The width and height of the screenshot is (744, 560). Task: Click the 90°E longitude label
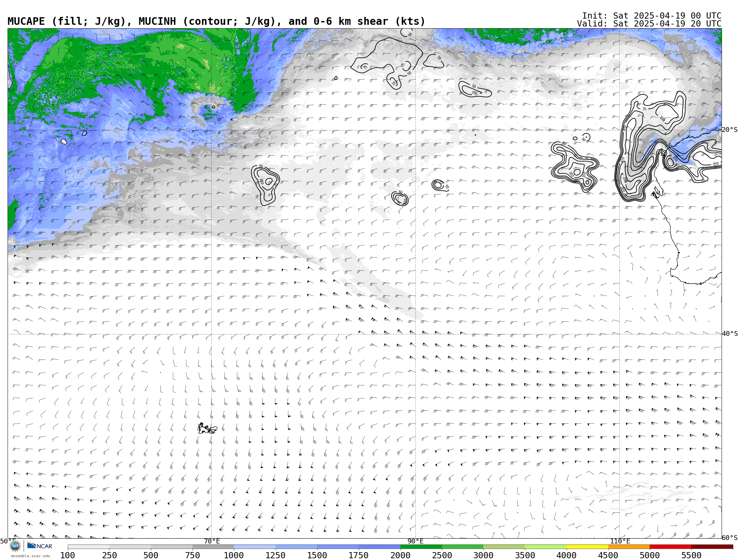(415, 541)
